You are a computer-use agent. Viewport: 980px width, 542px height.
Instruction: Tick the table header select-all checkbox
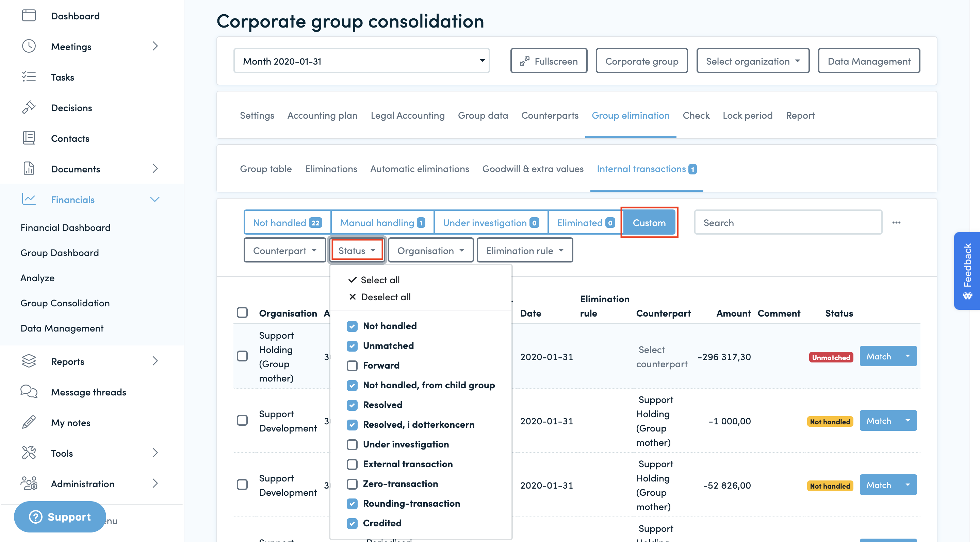coord(242,312)
